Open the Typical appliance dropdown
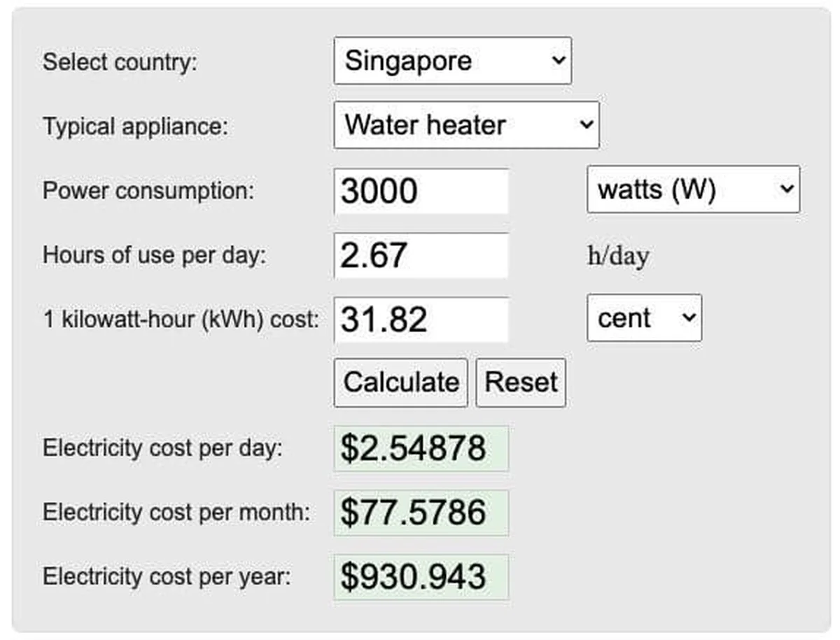Viewport: 840px width, 640px height. tap(465, 125)
